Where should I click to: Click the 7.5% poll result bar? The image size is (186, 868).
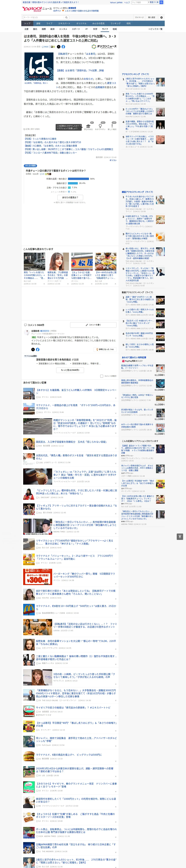pos(69,187)
